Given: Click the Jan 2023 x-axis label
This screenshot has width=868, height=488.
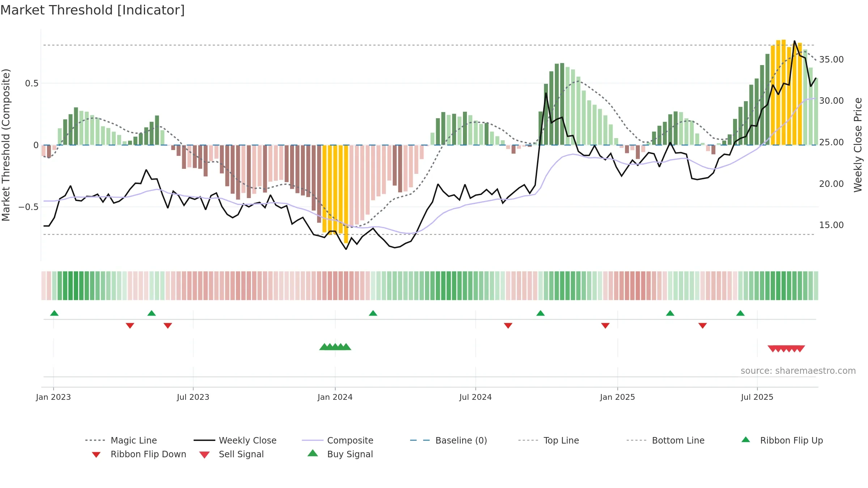Looking at the screenshot, I should [54, 397].
